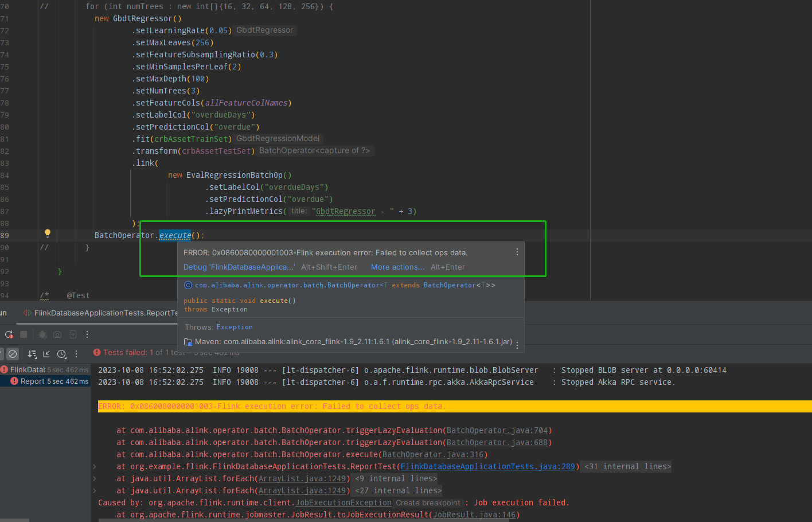
Task: Toggle the show ignored tests filter
Action: click(x=13, y=354)
